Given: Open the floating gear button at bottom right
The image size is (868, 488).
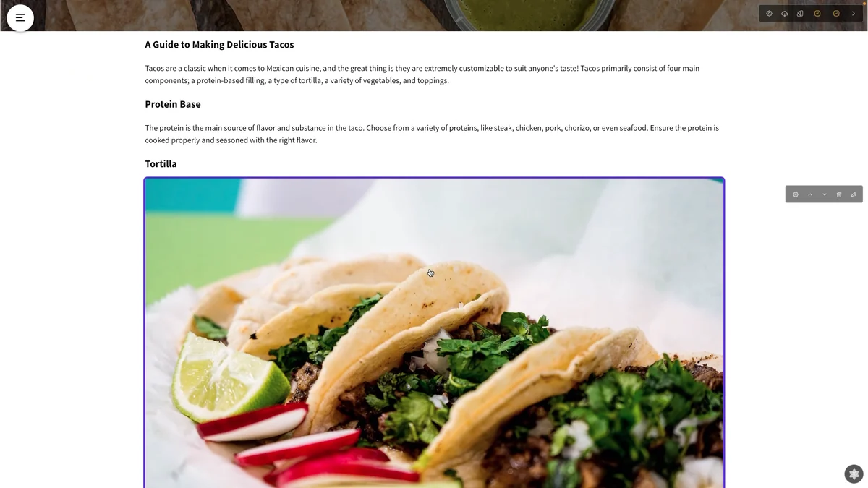Looking at the screenshot, I should (x=854, y=474).
